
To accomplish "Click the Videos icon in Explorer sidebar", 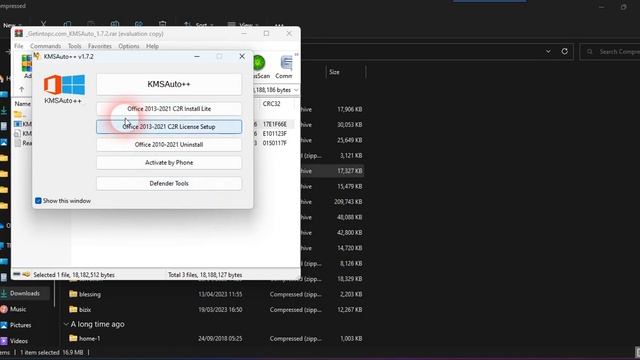I will coord(4,340).
